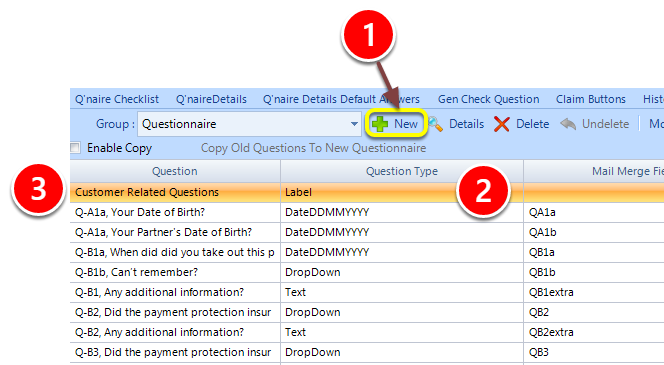Click the DateDDMMYYYY cell in QB1a row
This screenshot has width=664, height=365.
click(402, 252)
